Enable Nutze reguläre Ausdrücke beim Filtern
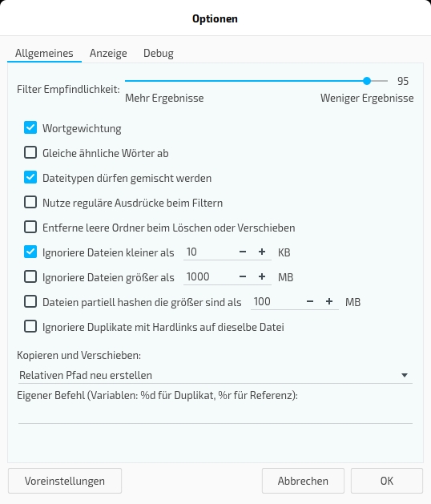The height and width of the screenshot is (504, 431). click(x=30, y=202)
